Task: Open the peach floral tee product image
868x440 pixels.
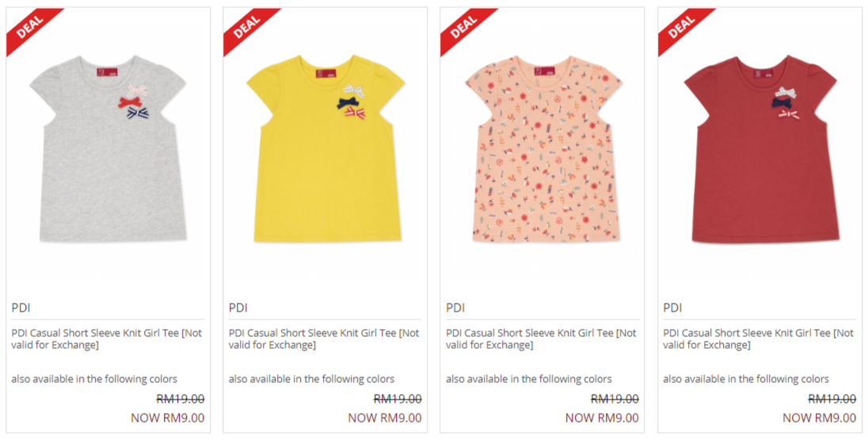Action: [543, 148]
